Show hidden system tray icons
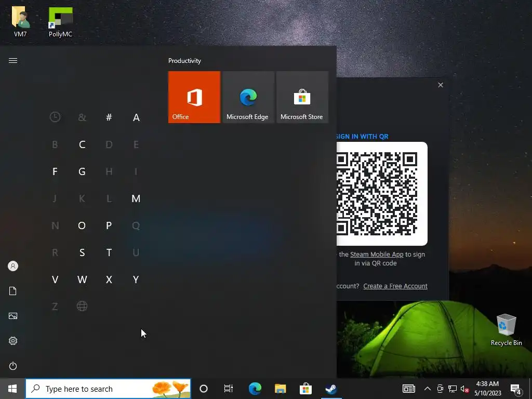The image size is (532, 399). (428, 389)
